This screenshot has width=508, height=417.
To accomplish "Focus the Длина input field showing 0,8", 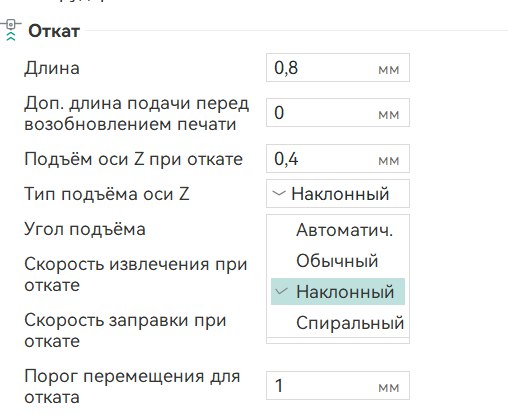I will pos(338,68).
